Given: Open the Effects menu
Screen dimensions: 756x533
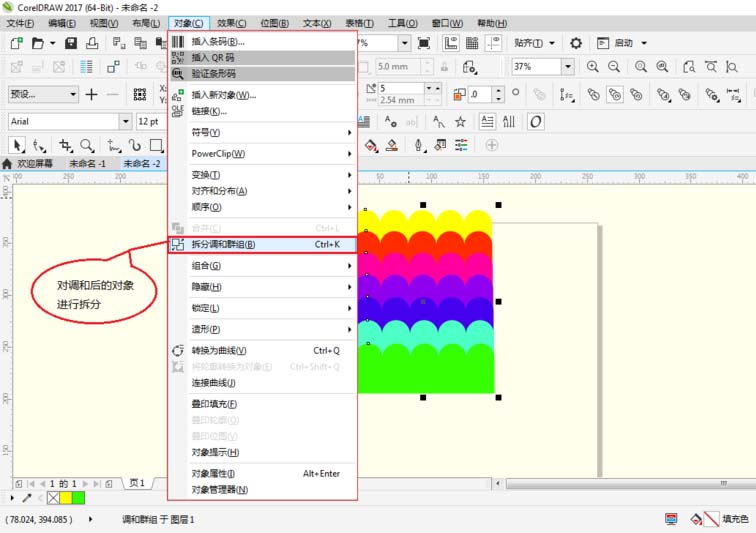Looking at the screenshot, I should 231,23.
